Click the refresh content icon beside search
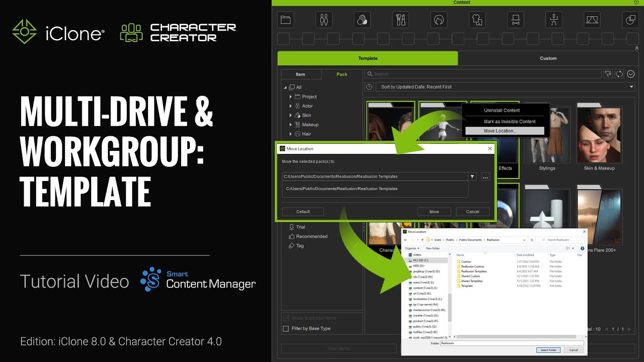The width and height of the screenshot is (644, 362). point(619,74)
